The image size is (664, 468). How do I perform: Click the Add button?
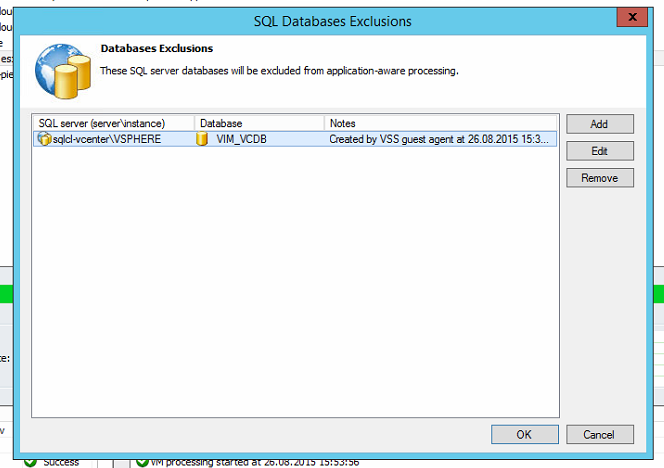(x=600, y=124)
